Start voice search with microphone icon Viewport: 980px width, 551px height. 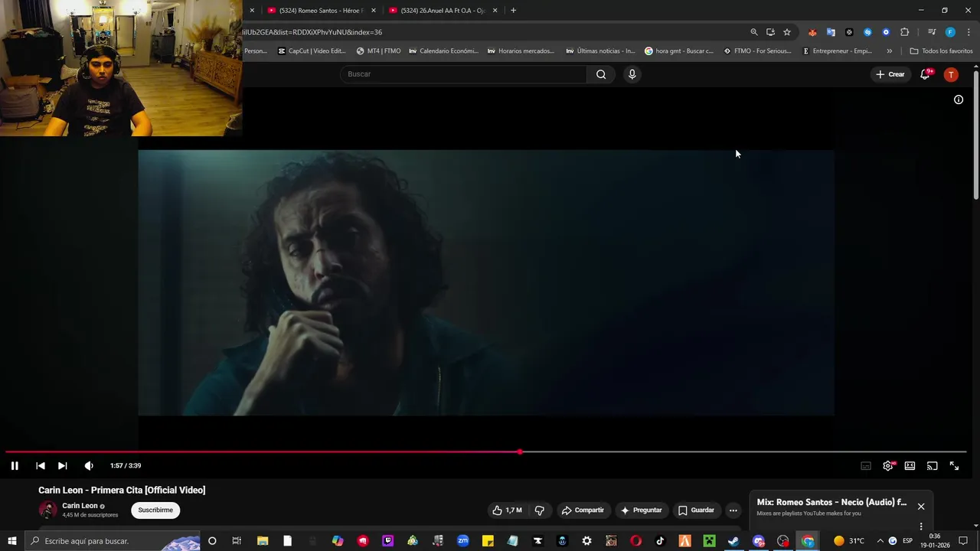click(632, 74)
